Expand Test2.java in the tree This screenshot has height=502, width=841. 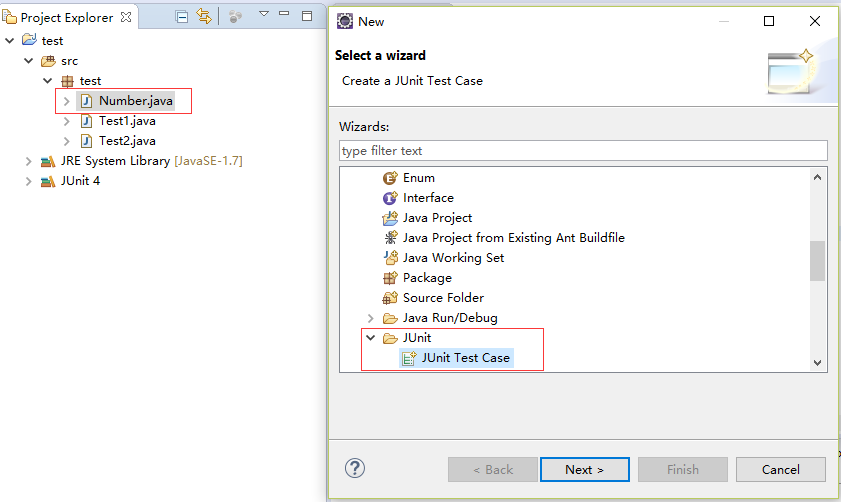pos(67,141)
